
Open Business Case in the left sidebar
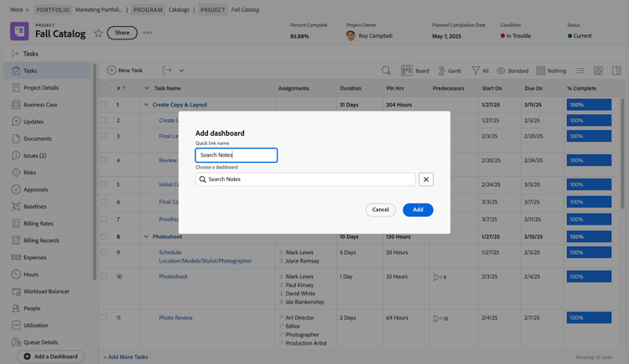click(x=40, y=105)
